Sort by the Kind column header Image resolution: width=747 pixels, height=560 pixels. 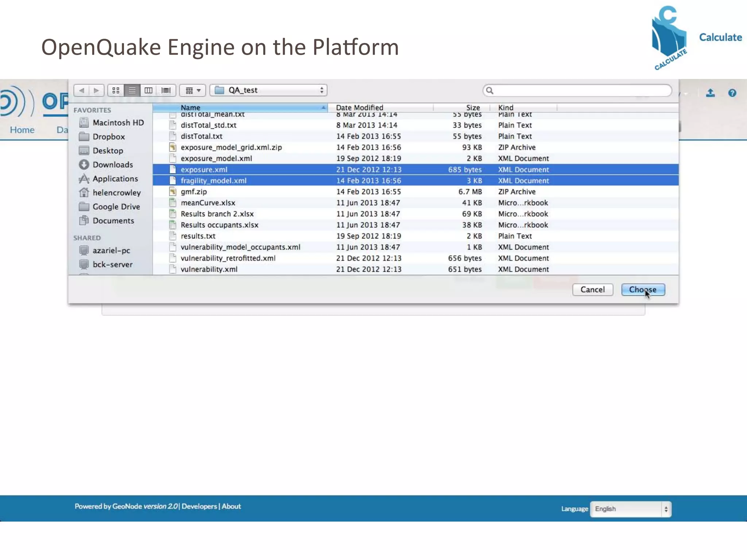[523, 108]
